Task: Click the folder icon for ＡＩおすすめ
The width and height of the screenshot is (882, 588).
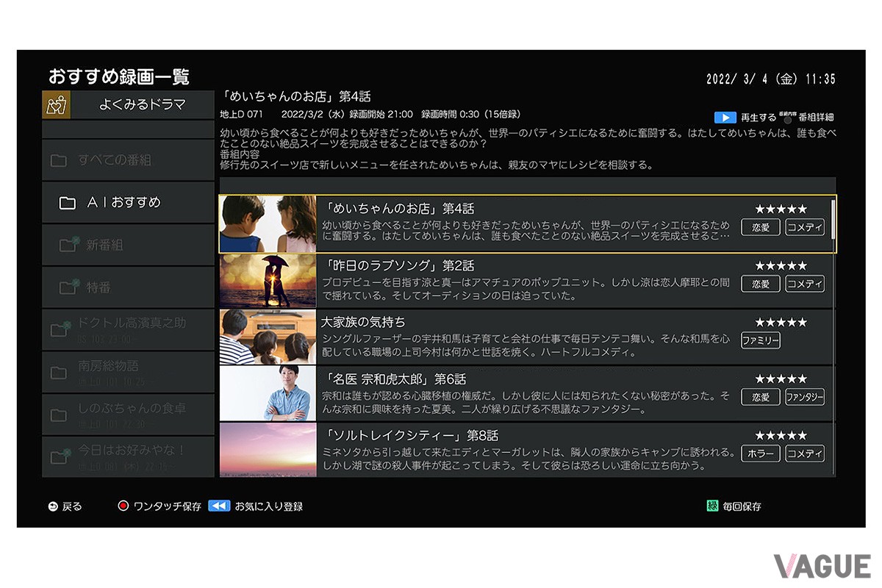Action: click(69, 201)
